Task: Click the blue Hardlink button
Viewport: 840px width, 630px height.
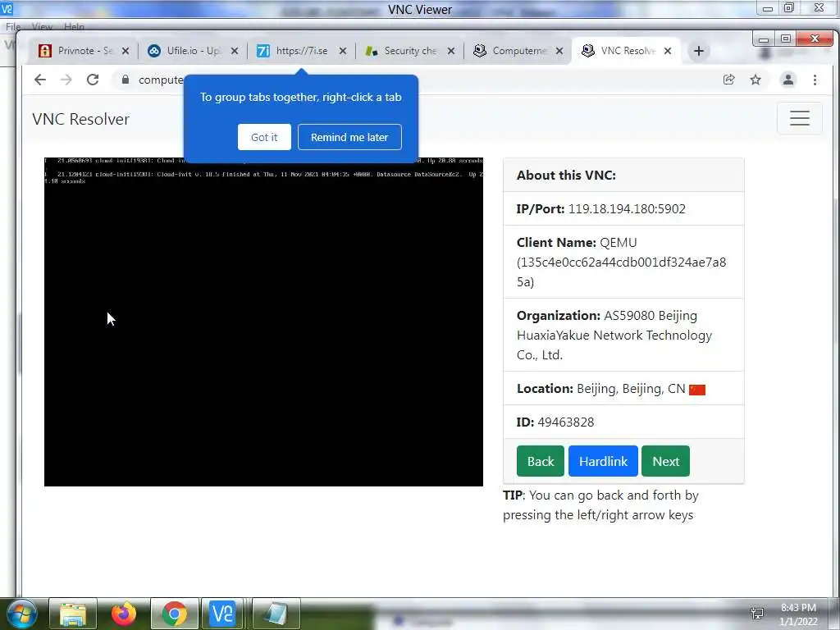Action: (x=603, y=461)
